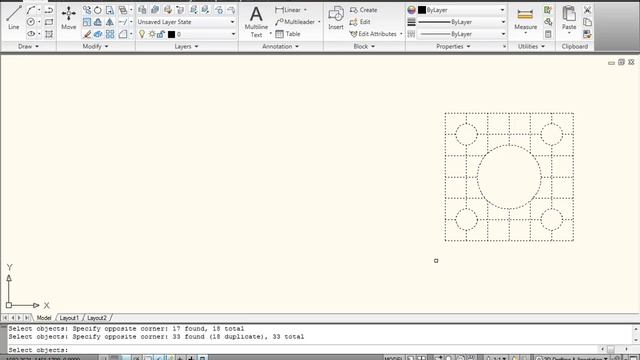640x360 pixels.
Task: Expand the Modify panel title
Action: click(96, 47)
